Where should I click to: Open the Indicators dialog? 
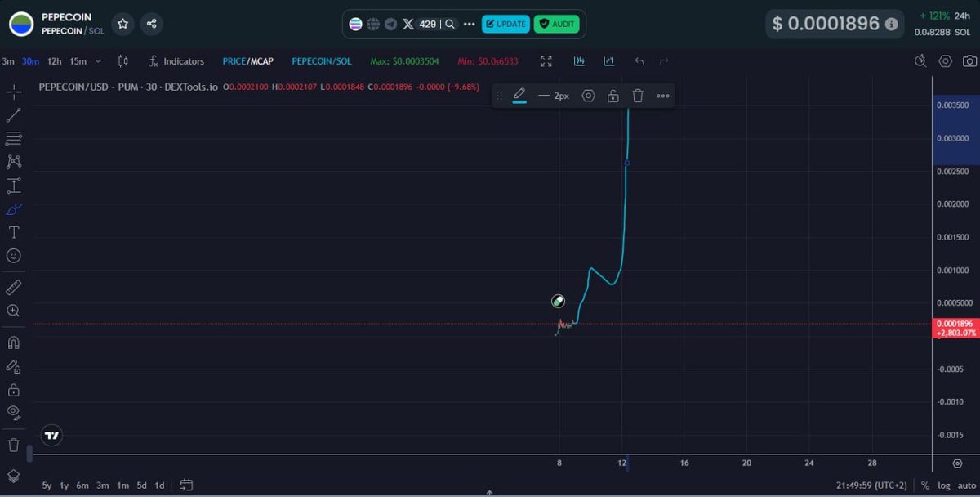tap(176, 61)
